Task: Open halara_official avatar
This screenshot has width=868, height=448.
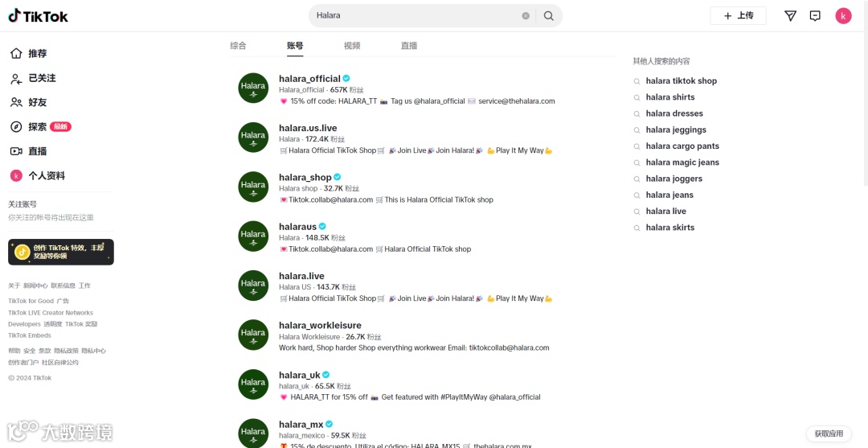Action: (253, 88)
